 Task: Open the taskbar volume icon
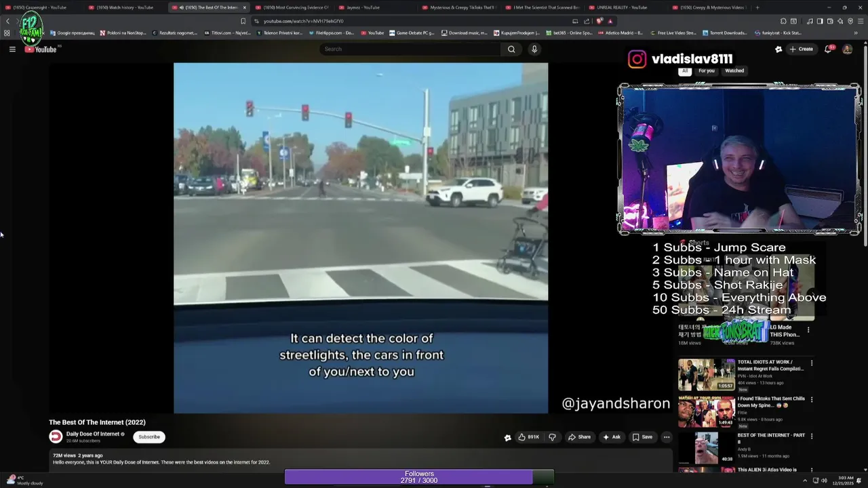824,480
